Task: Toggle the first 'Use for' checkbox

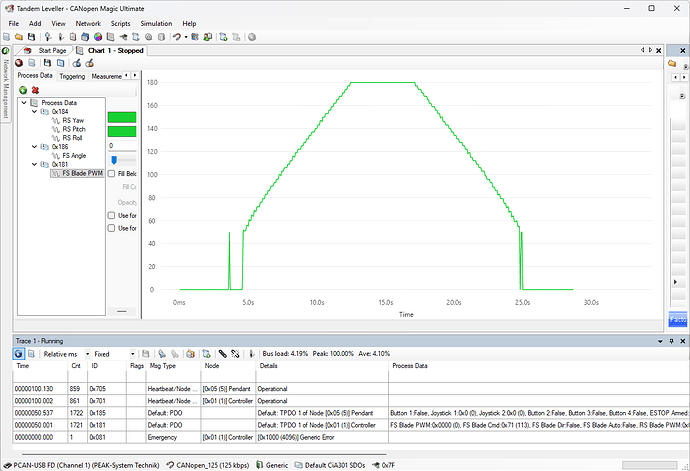Action: [x=112, y=215]
